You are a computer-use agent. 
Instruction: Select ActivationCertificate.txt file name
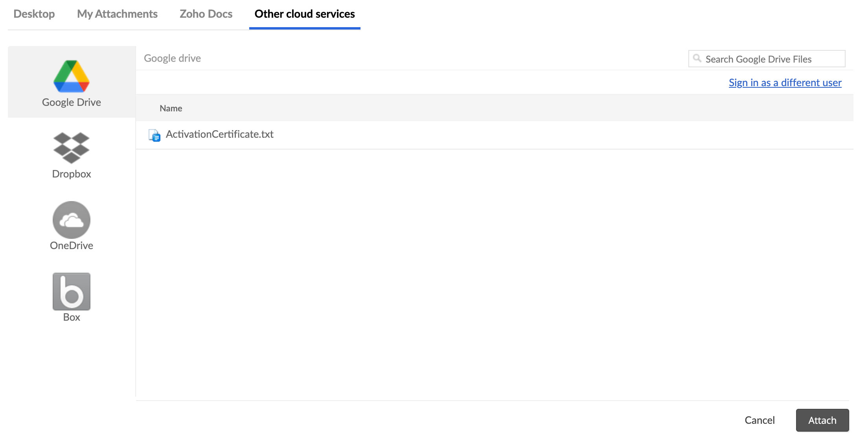point(219,134)
